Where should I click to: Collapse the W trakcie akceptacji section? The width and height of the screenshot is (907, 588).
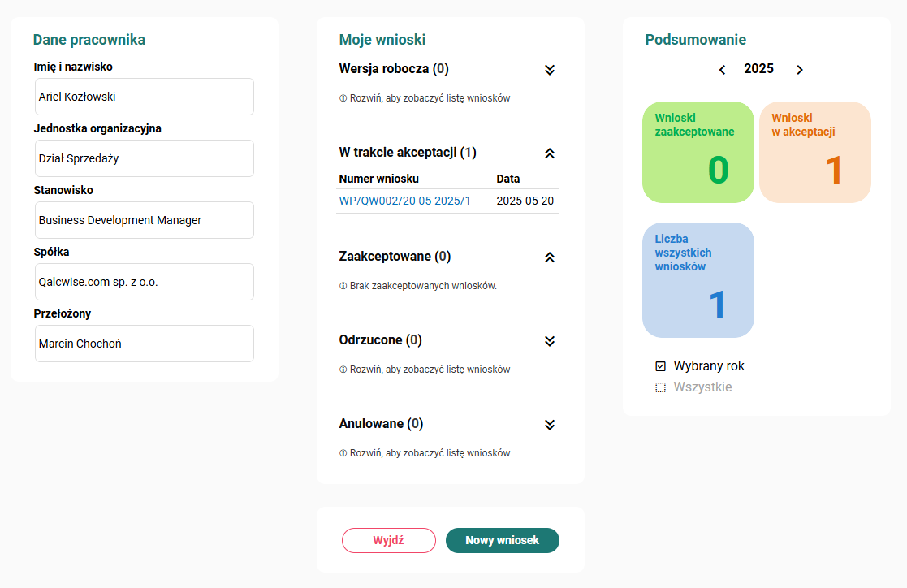[550, 153]
